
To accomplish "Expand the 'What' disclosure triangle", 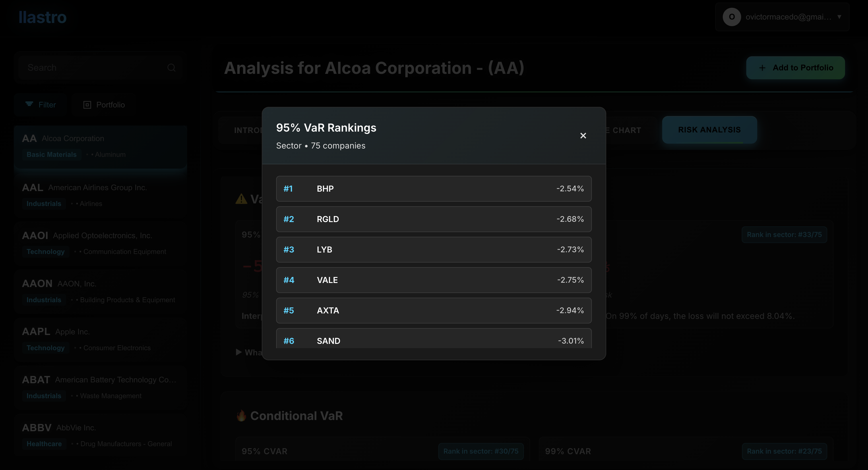I will point(239,352).
